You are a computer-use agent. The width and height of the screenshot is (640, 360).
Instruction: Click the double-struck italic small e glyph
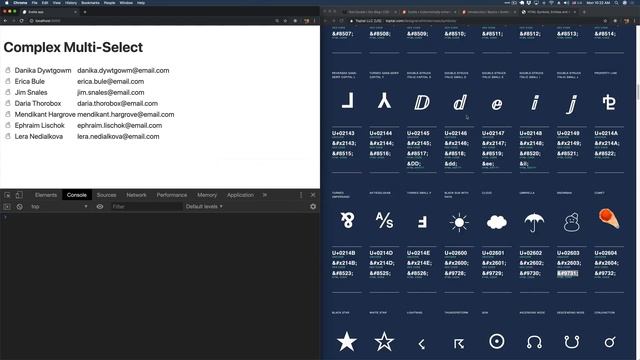coord(497,104)
